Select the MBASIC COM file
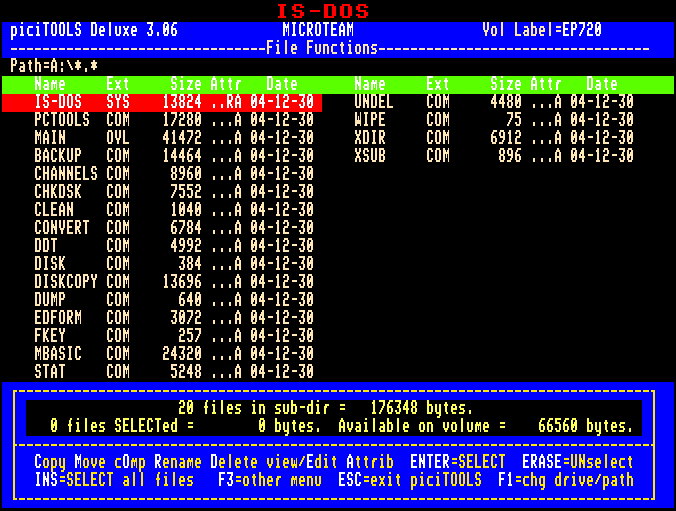The height and width of the screenshot is (511, 676). click(x=174, y=354)
